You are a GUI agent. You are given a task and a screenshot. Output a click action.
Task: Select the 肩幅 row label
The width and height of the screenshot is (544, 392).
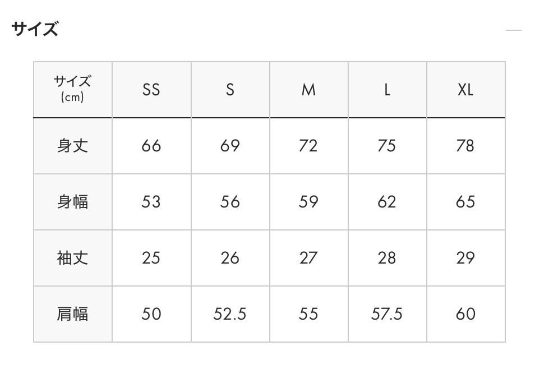pyautogui.click(x=73, y=314)
